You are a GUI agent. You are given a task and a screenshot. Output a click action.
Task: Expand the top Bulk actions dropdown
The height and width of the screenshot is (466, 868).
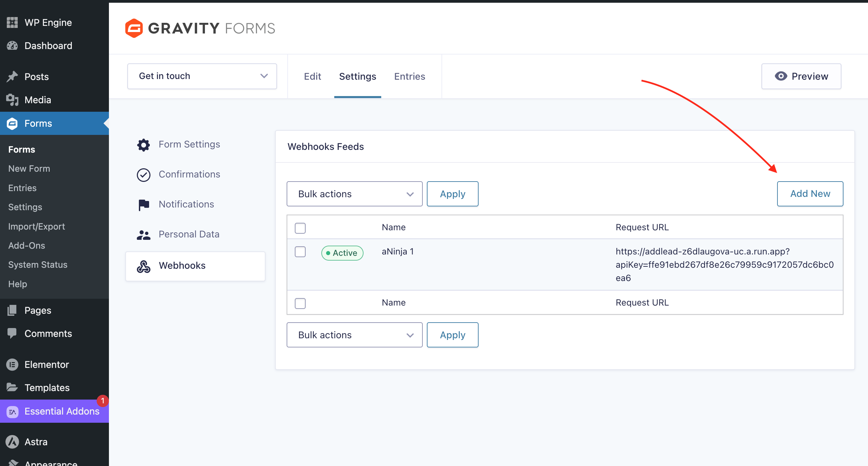tap(354, 194)
